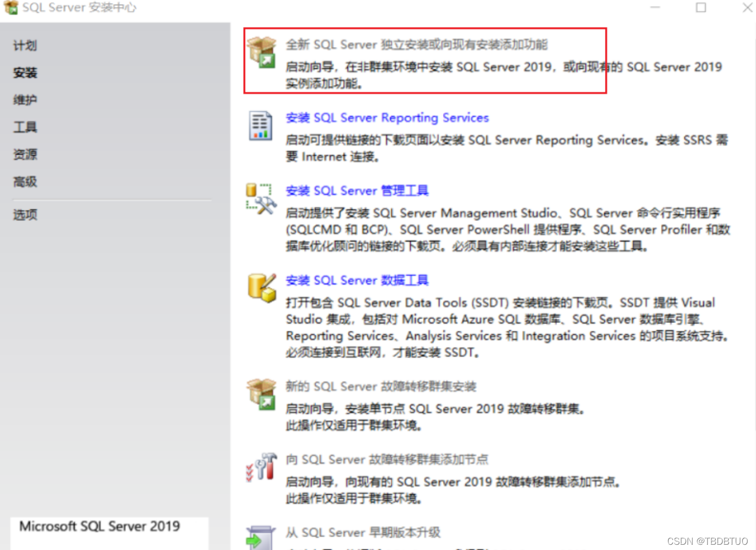Image resolution: width=756 pixels, height=550 pixels.
Task: Click SQL Server 安装中心 window title
Action: pyautogui.click(x=79, y=8)
